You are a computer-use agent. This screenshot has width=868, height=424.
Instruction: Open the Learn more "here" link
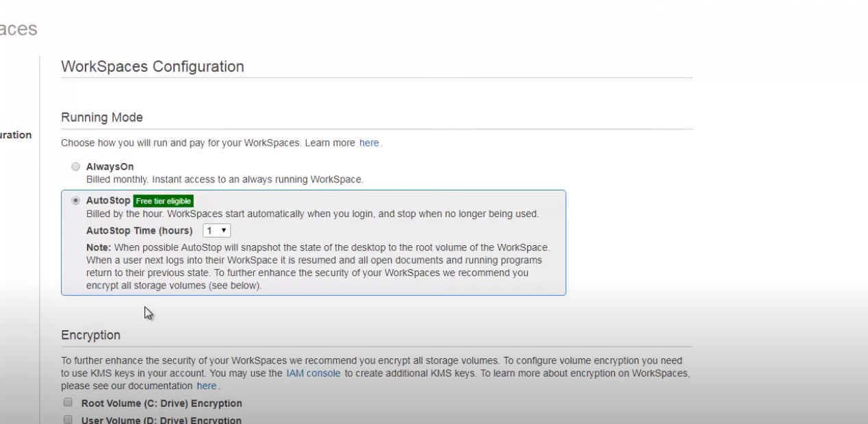click(x=369, y=143)
